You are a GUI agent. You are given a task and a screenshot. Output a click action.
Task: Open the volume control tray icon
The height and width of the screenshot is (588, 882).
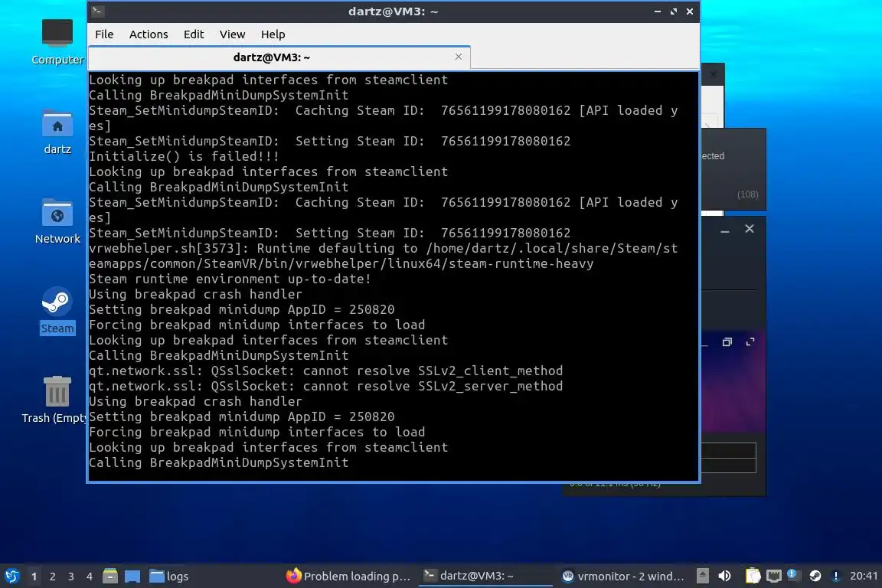[724, 576]
